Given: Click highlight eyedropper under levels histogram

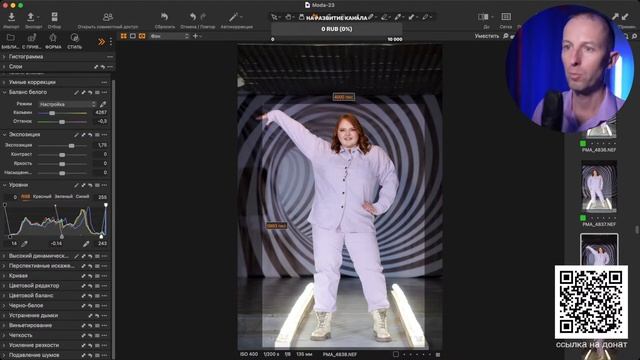Looking at the screenshot, I should pos(86,244).
